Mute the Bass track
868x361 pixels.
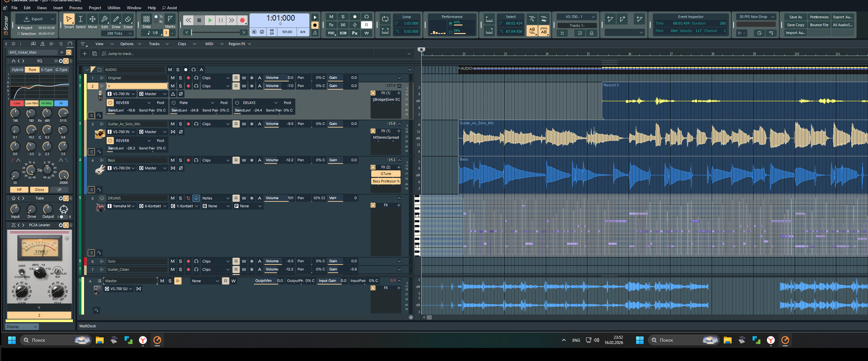coord(173,160)
